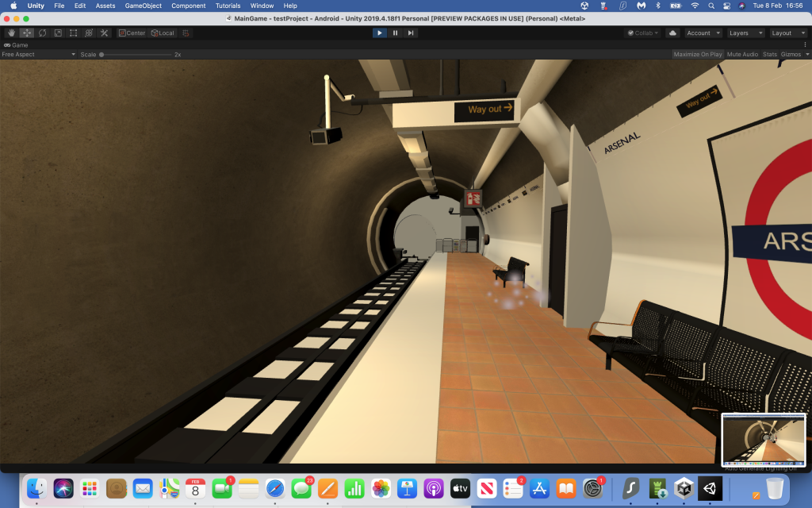Toggle pivot mode Center button
The height and width of the screenshot is (508, 812).
pos(132,33)
